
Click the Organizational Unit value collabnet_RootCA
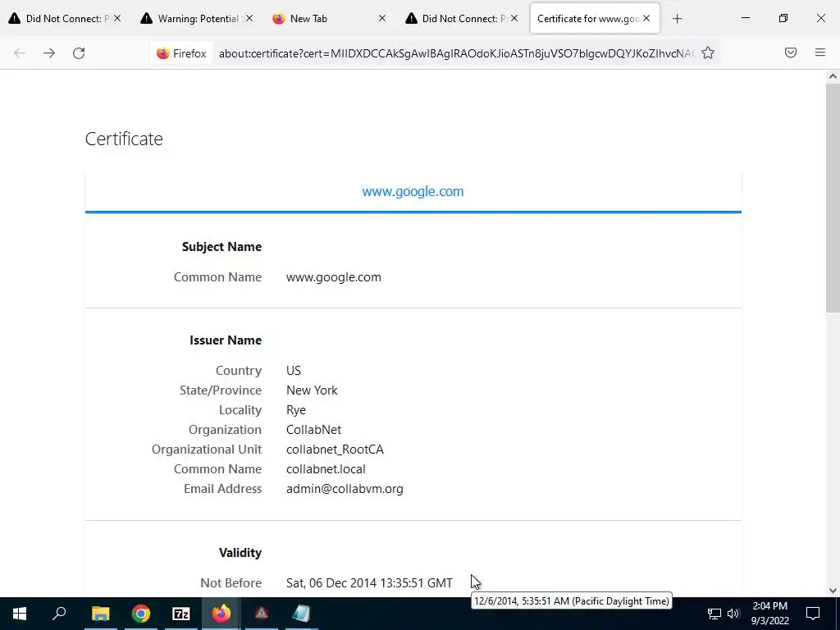[335, 450]
